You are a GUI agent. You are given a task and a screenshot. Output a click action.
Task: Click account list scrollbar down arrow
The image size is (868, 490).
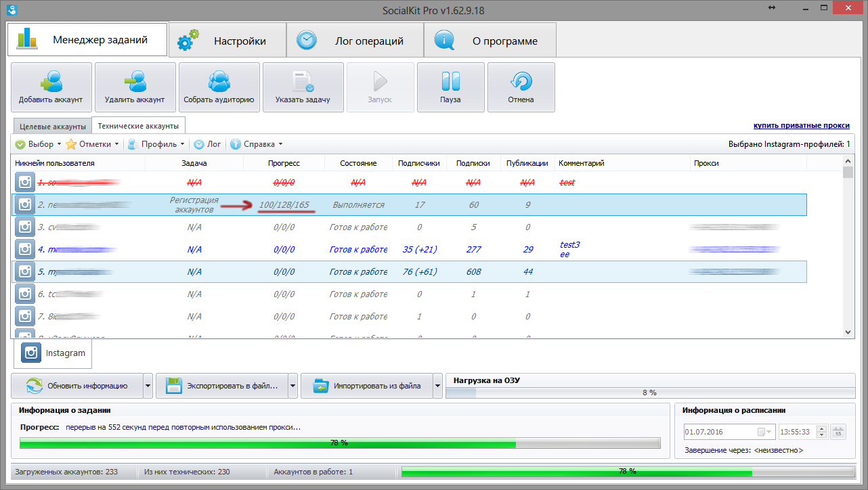[848, 332]
